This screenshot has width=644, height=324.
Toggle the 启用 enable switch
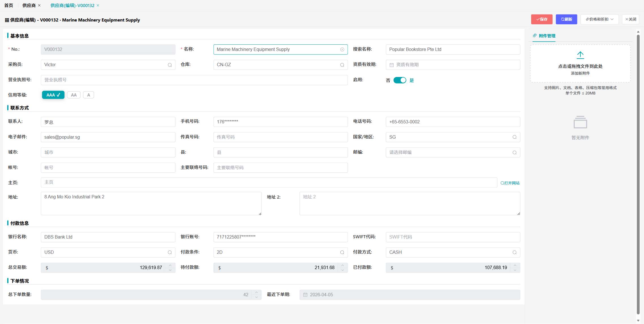(x=400, y=80)
